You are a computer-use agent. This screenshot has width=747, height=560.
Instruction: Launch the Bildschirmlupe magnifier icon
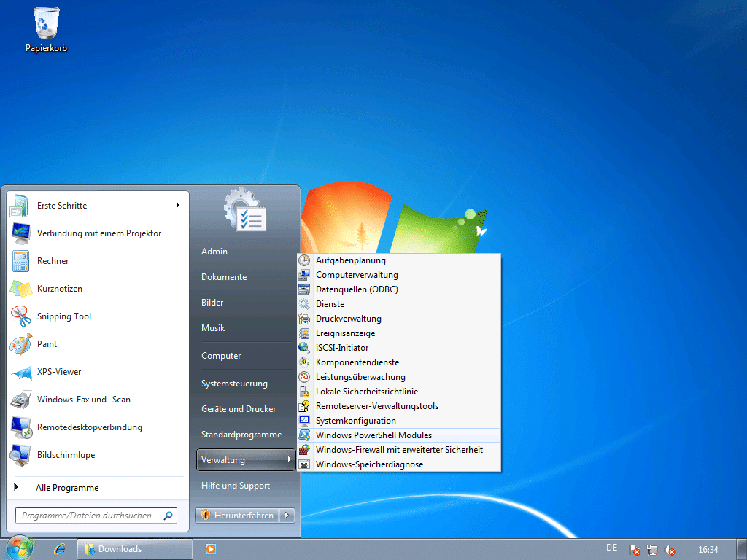20,455
